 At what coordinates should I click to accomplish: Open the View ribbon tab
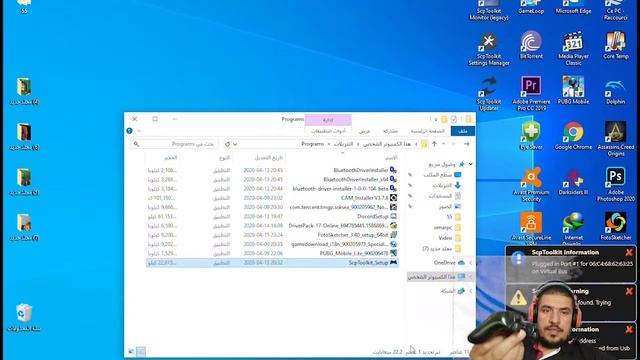tap(364, 131)
